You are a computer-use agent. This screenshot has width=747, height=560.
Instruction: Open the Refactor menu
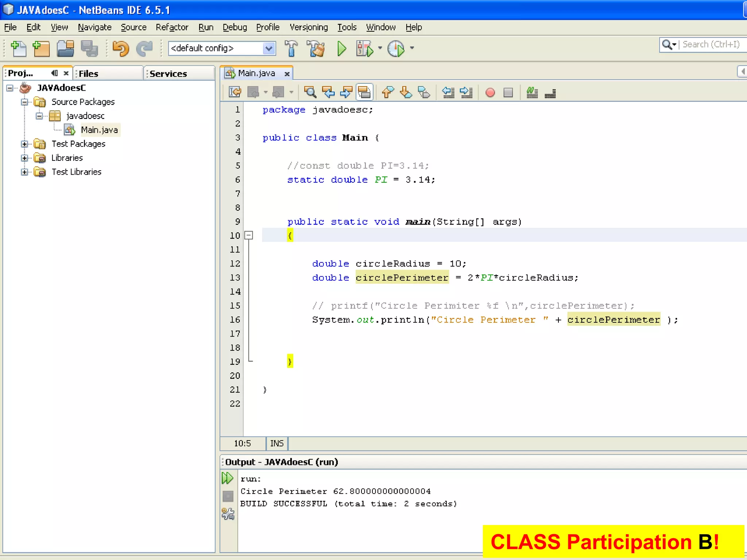point(172,27)
